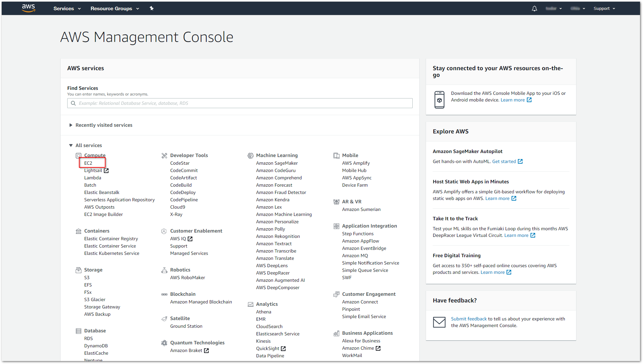Screen dimensions: 643x364
Task: Click the Business Applications category icon
Action: pos(336,333)
